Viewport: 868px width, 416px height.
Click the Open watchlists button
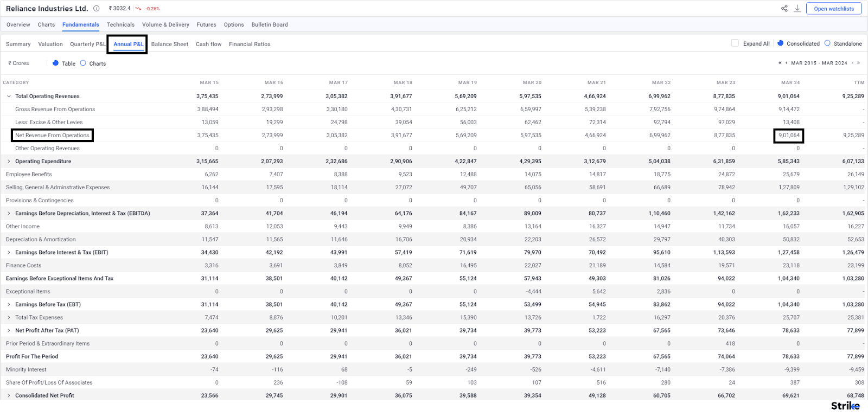(834, 8)
